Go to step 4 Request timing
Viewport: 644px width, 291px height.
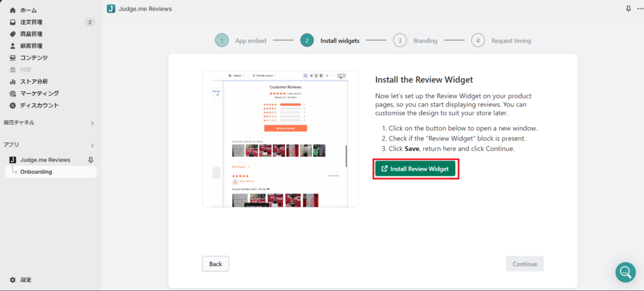pyautogui.click(x=501, y=41)
